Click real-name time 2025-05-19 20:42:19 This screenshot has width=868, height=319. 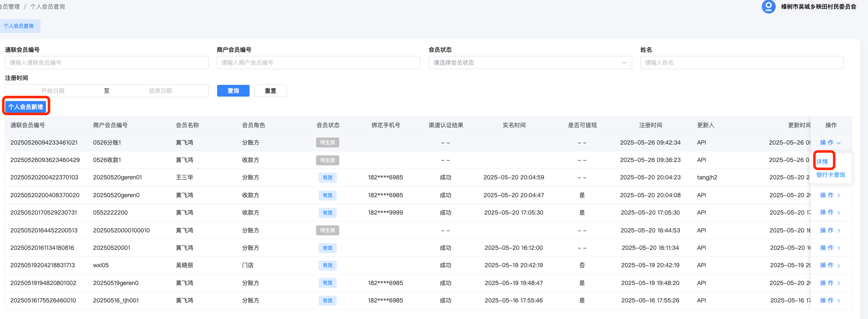[514, 265]
